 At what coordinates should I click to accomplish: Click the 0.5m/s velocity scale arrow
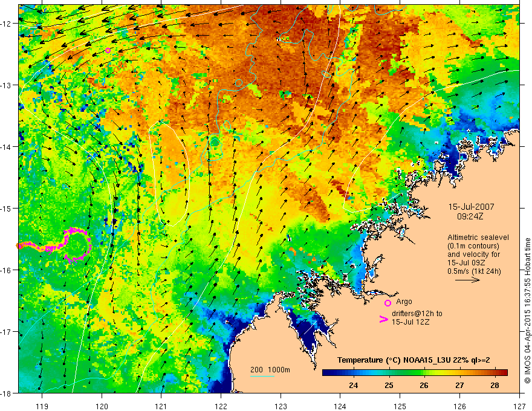467,280
